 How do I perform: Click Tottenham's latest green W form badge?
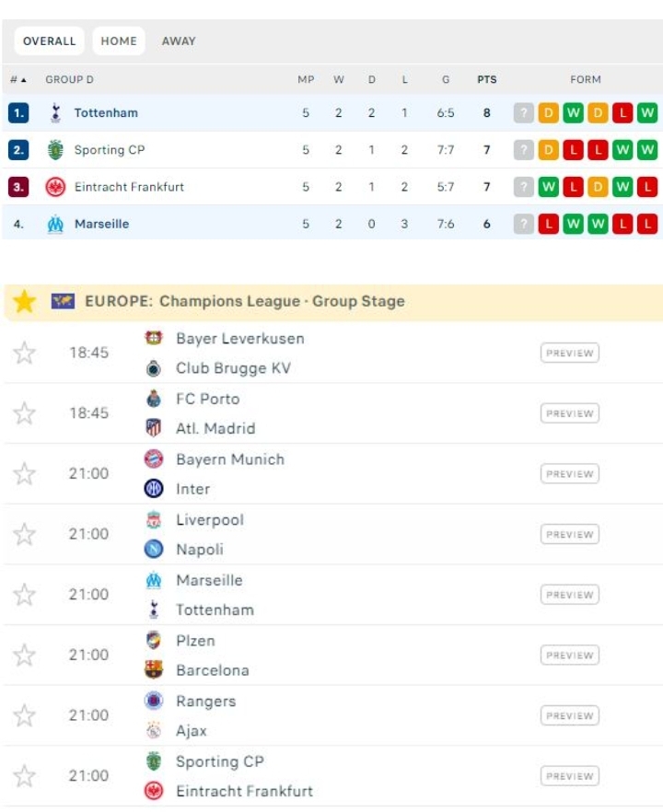(x=647, y=113)
